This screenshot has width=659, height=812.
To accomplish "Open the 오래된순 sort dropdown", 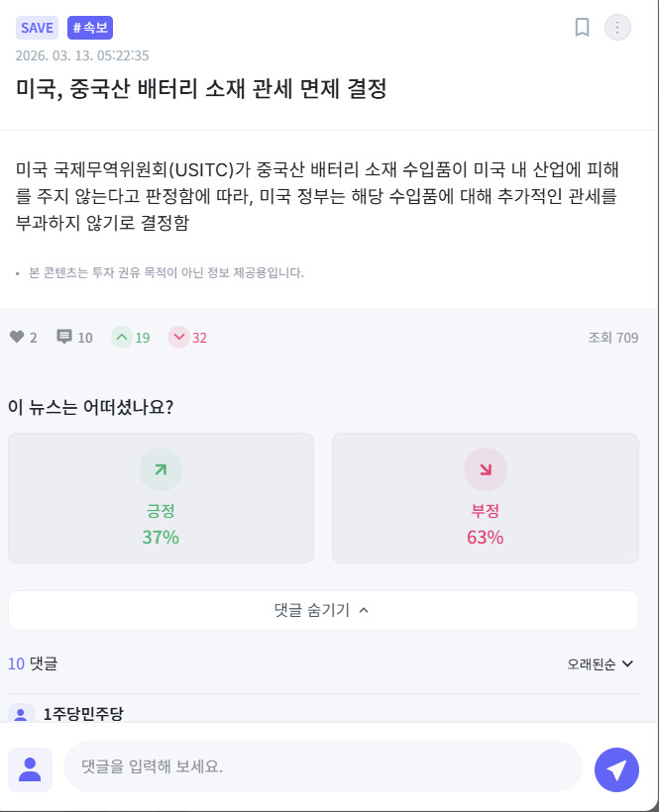I will [600, 663].
